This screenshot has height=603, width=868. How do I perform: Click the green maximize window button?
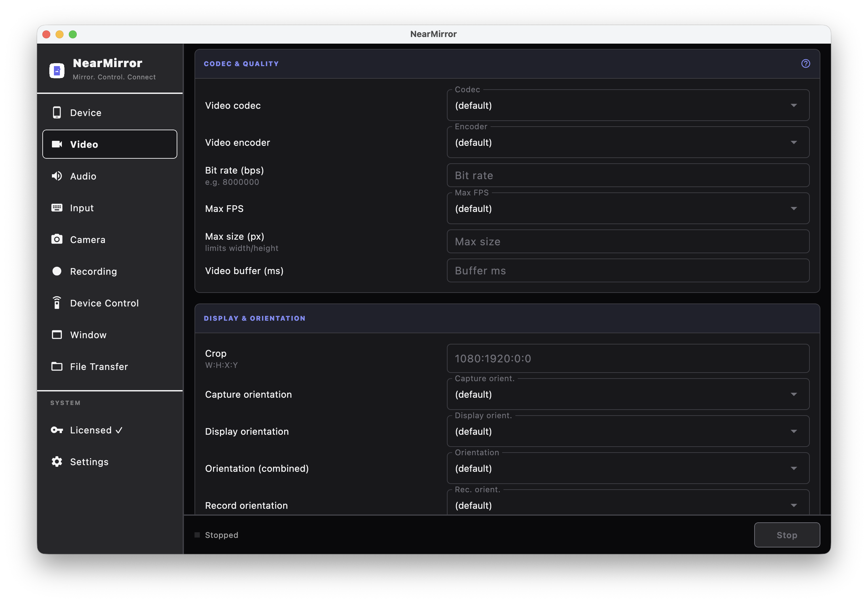[72, 34]
